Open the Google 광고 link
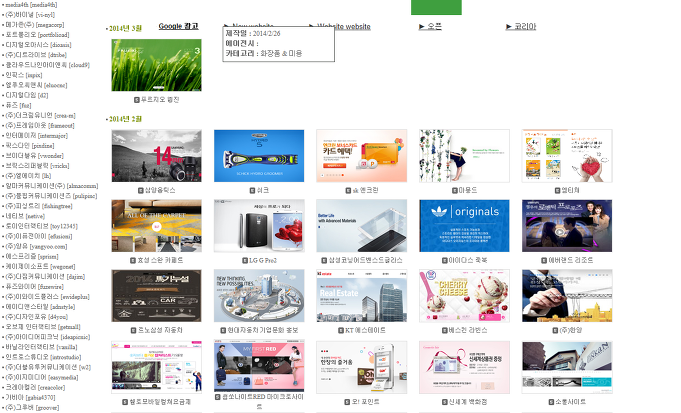 (179, 26)
